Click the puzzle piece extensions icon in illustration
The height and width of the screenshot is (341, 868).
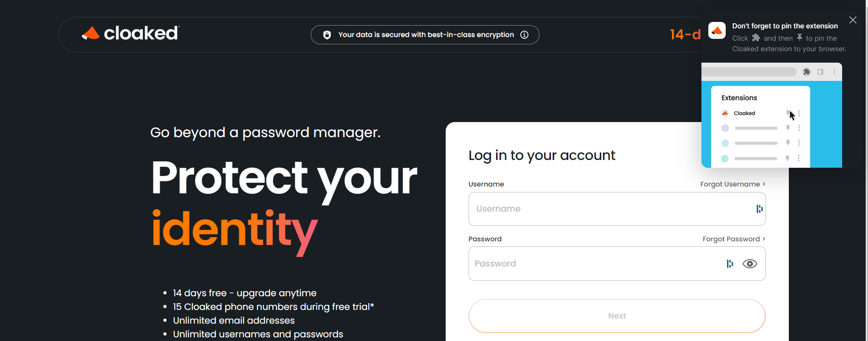point(807,72)
